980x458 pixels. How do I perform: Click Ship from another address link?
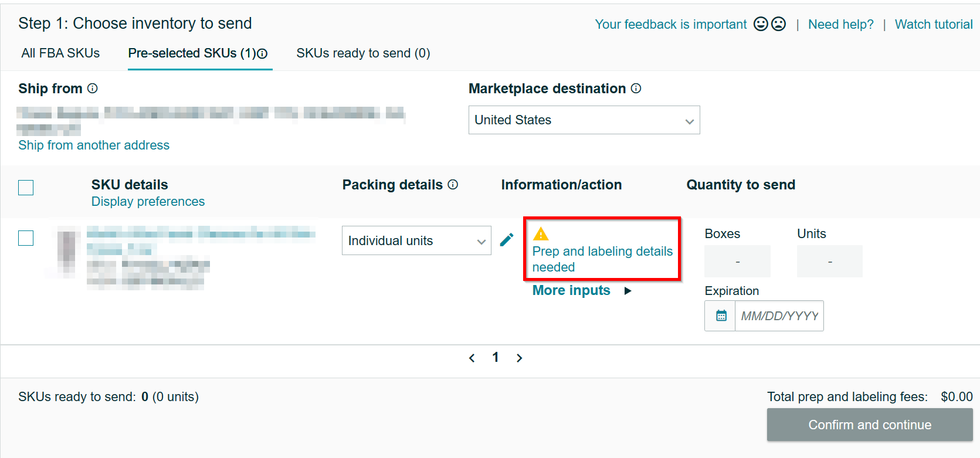(x=94, y=145)
